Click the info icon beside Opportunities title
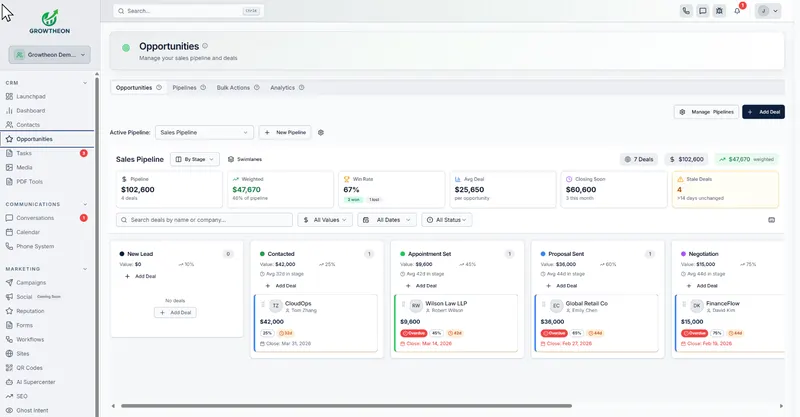This screenshot has width=800, height=417. pos(205,46)
